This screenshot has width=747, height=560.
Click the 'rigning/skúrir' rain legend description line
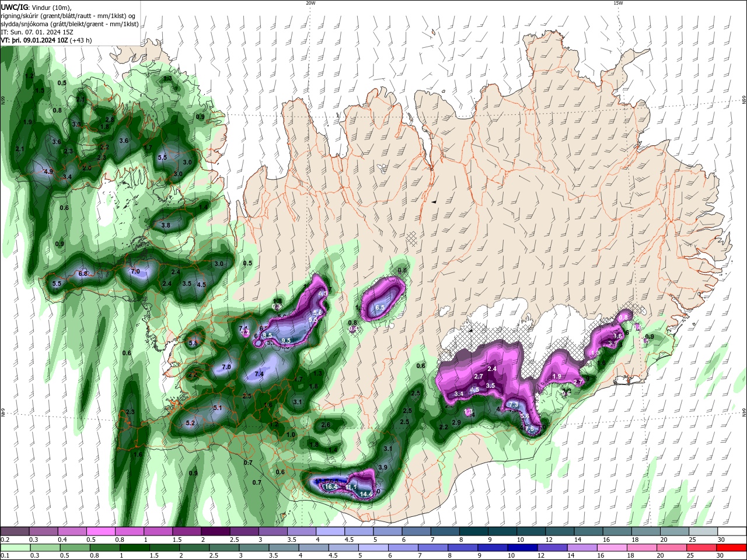click(x=68, y=15)
